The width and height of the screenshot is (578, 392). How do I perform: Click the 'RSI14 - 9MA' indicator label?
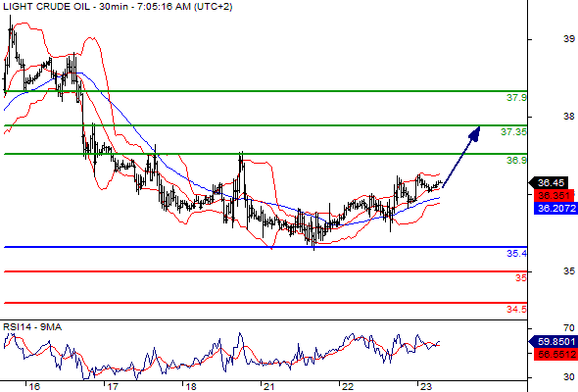32,327
